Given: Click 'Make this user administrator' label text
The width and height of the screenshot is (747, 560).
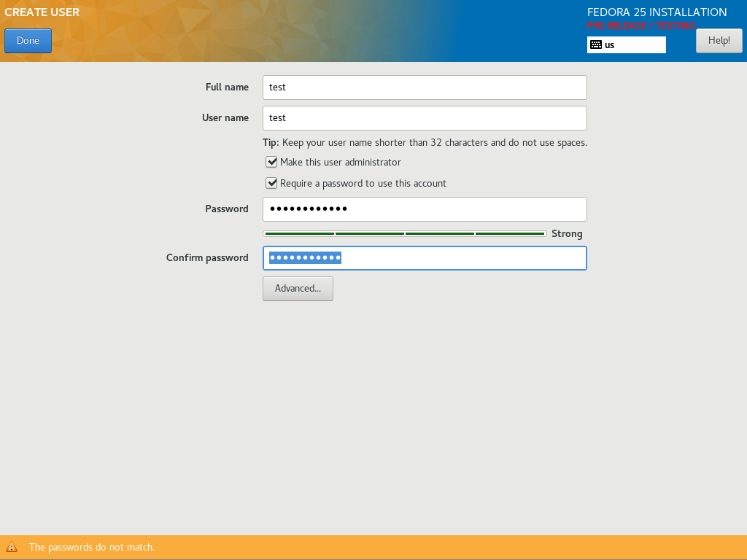Looking at the screenshot, I should (341, 163).
